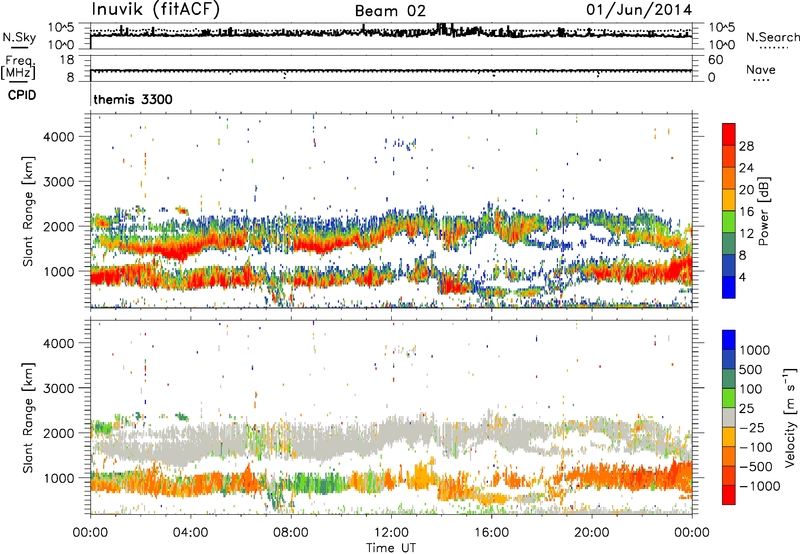This screenshot has width=800, height=554.
Task: Click the '04:00' time axis tick label
Action: 190,533
